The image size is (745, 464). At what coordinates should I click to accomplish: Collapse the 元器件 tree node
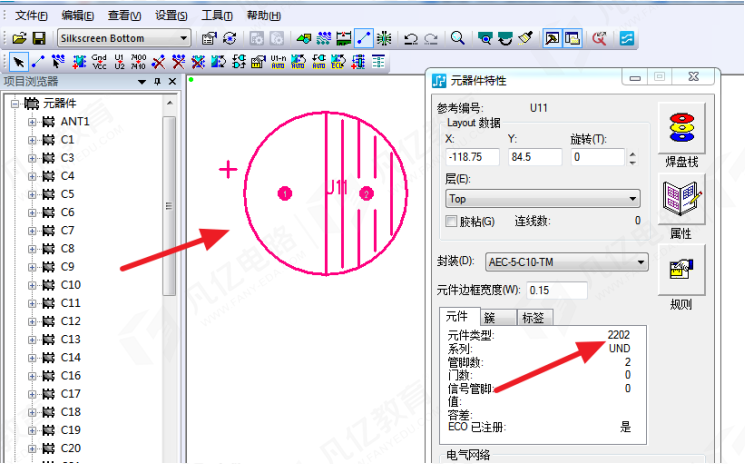pyautogui.click(x=15, y=103)
